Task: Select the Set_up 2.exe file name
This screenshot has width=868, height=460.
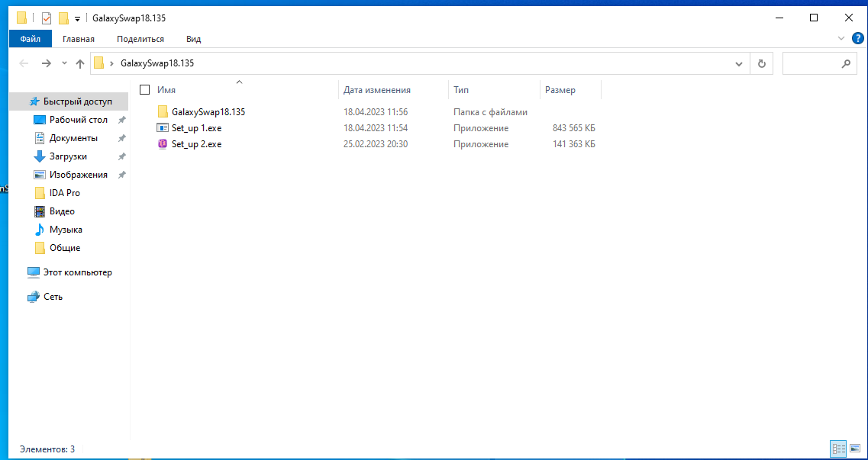Action: (196, 144)
